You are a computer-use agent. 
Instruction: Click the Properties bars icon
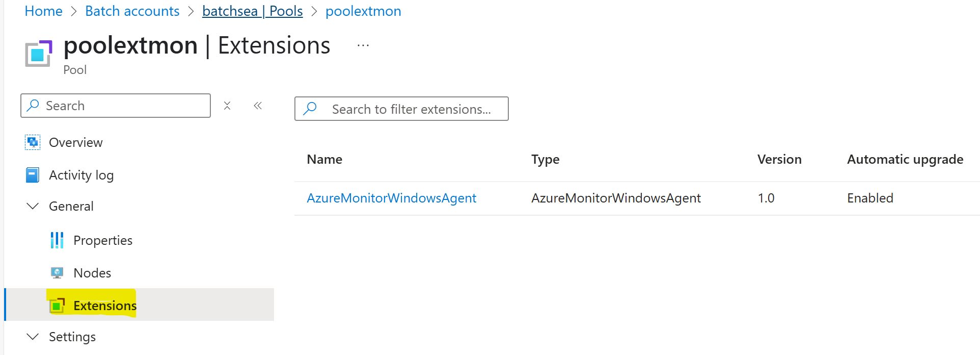[57, 240]
